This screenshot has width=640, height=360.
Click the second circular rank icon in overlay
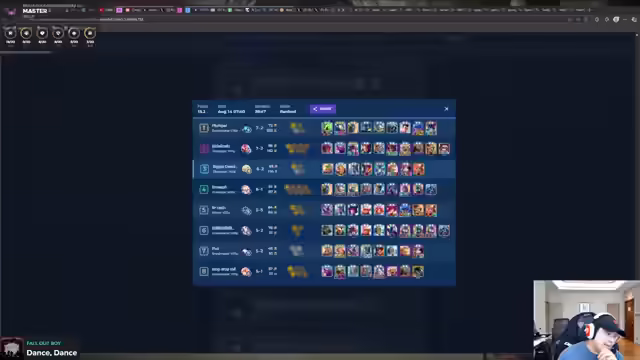(26, 33)
